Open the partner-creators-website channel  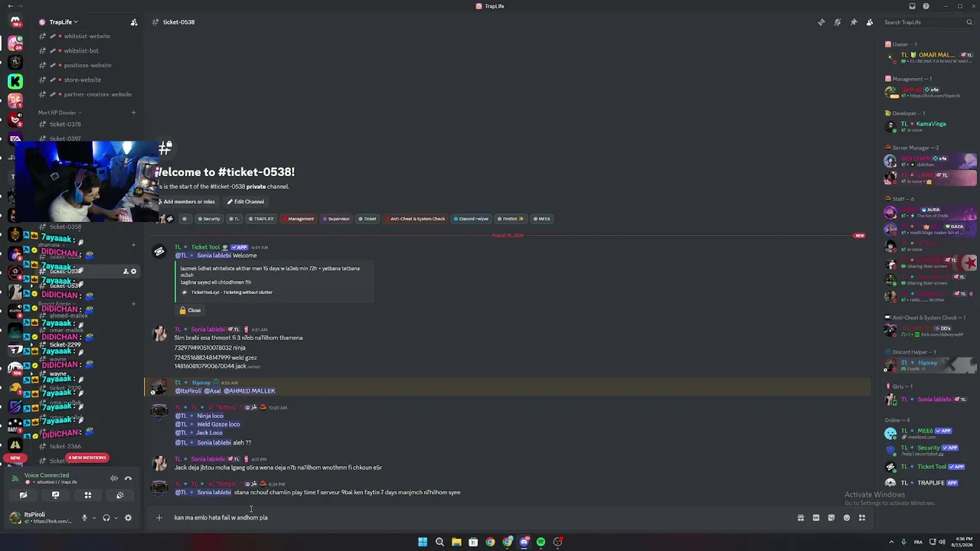[98, 94]
